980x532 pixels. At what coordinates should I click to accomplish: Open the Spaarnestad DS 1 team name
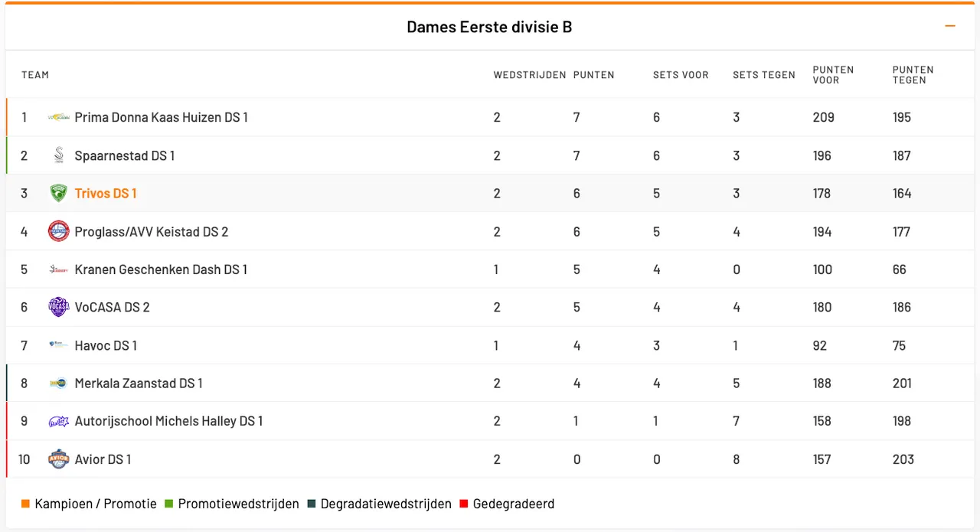(x=125, y=155)
